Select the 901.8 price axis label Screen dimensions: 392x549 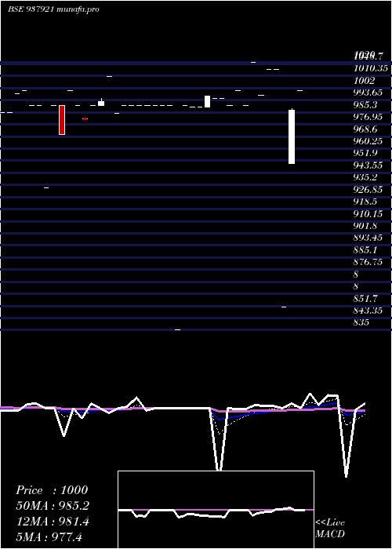[366, 226]
